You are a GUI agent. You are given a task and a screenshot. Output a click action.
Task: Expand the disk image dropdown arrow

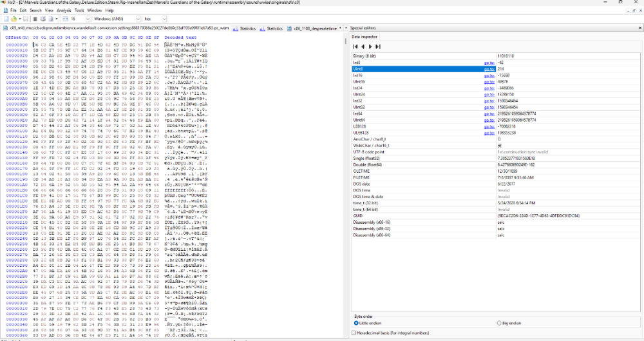[56, 19]
